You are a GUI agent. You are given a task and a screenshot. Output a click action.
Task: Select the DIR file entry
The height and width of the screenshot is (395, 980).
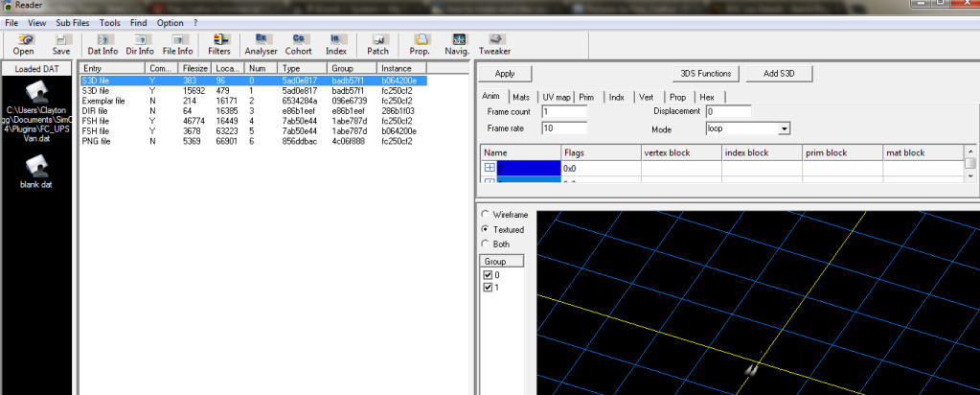[x=253, y=111]
